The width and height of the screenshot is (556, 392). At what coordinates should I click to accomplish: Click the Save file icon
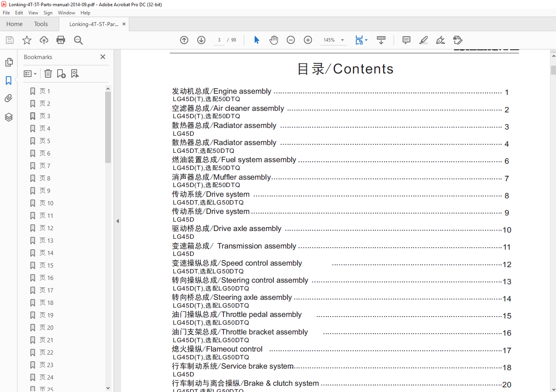click(x=10, y=40)
